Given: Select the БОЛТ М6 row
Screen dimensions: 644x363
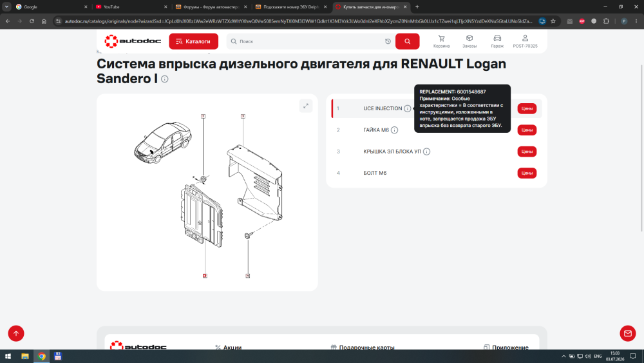Looking at the screenshot, I should [x=437, y=173].
